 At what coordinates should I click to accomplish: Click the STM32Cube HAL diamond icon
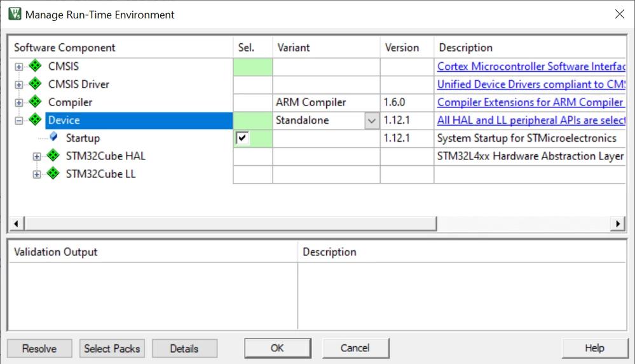[53, 155]
